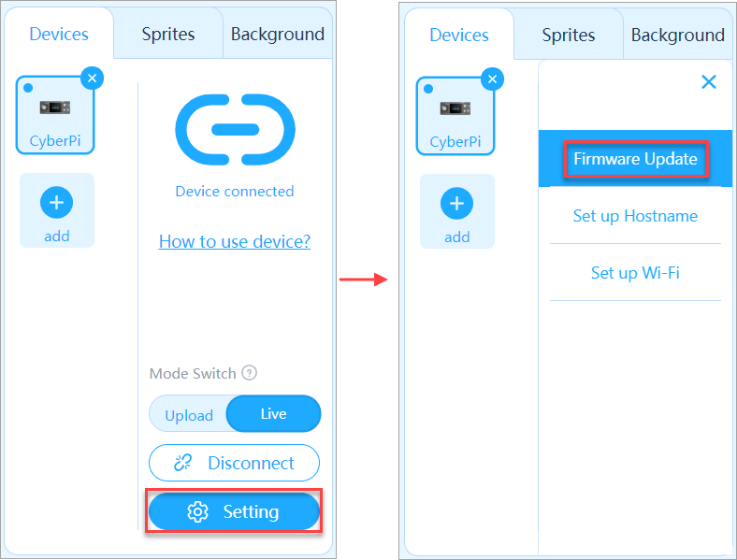Select the Devices tab in right panel
This screenshot has height=560, width=737.
(x=459, y=36)
